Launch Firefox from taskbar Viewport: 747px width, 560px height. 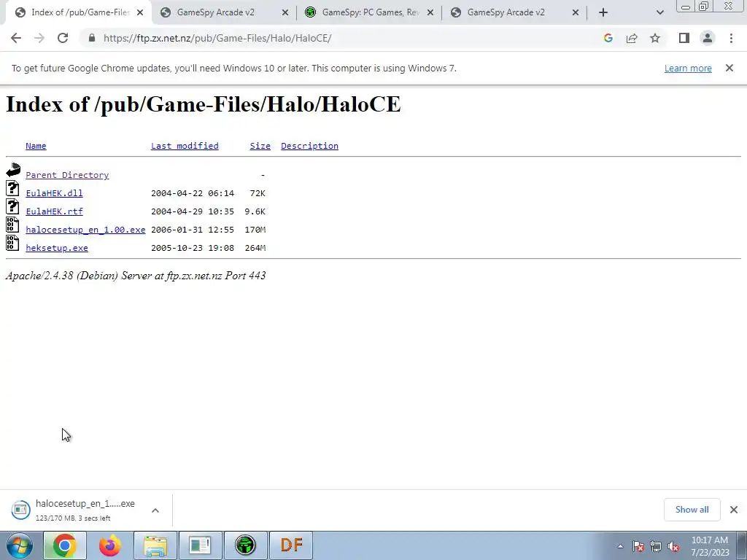[x=109, y=545]
